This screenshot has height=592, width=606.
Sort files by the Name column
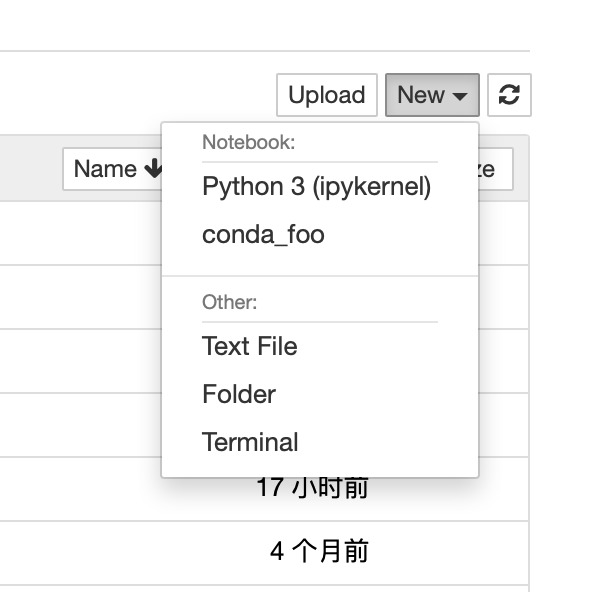tap(107, 169)
